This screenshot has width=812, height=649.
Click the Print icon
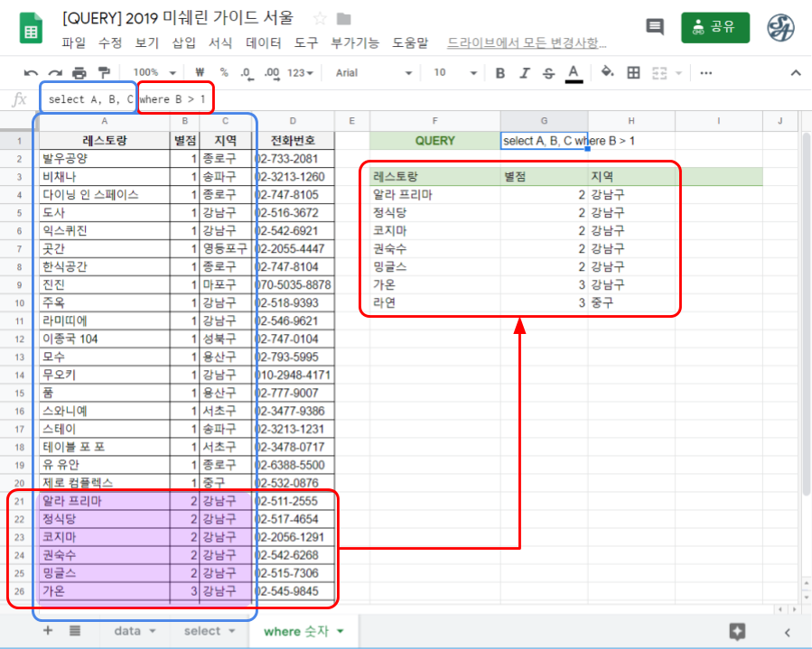(79, 72)
